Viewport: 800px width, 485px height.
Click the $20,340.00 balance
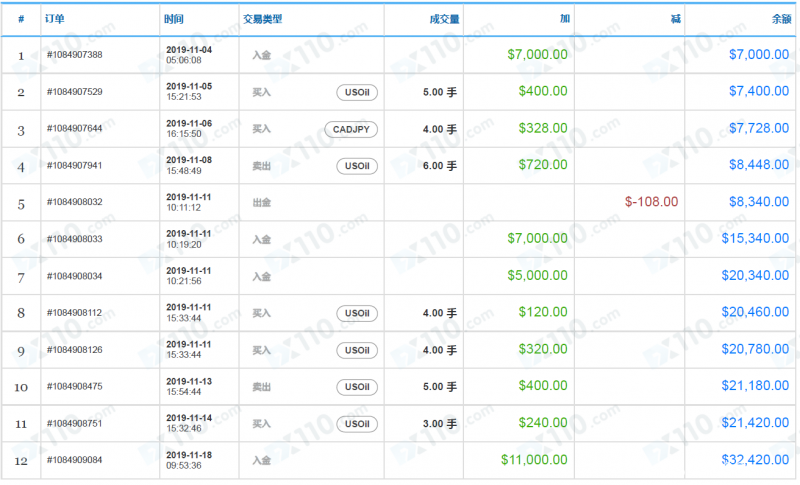[x=755, y=275]
